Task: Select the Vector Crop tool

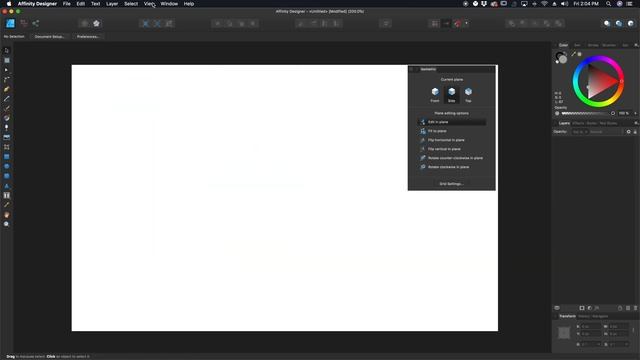Action: click(x=7, y=147)
